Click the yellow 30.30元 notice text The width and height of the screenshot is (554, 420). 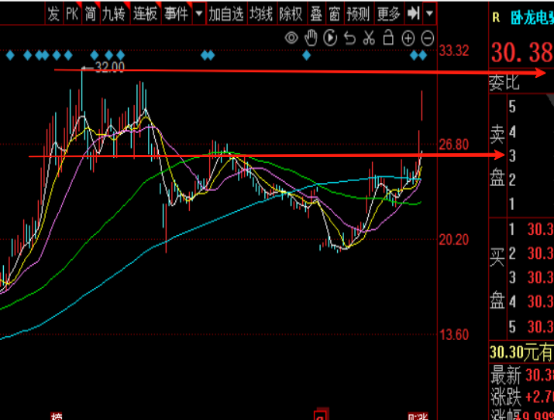click(522, 352)
